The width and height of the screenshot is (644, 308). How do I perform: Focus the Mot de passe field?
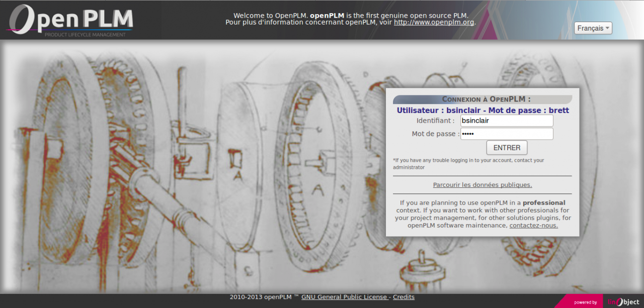507,134
